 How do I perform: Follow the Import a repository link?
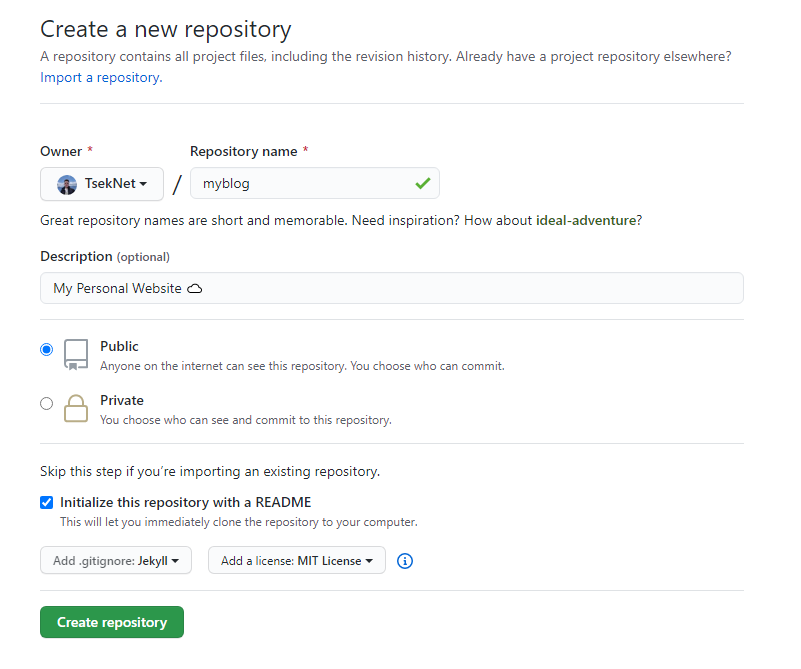pos(99,77)
